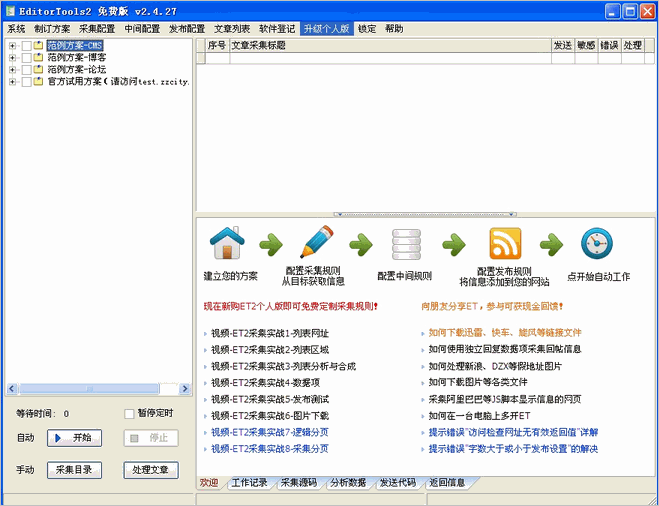Open link 视频-ET2采集实战2-列表区域

(270, 350)
